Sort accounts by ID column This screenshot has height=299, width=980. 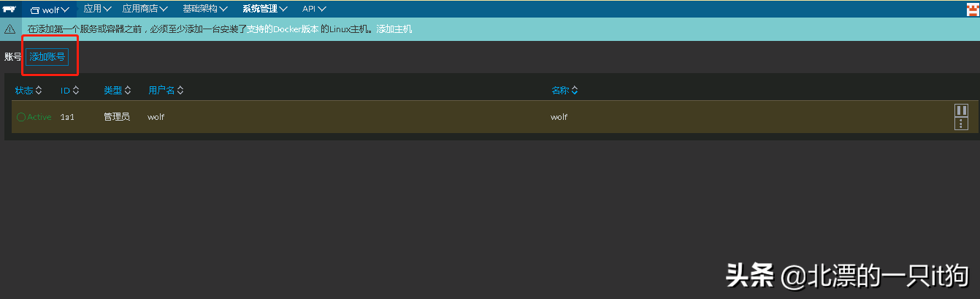coord(69,91)
